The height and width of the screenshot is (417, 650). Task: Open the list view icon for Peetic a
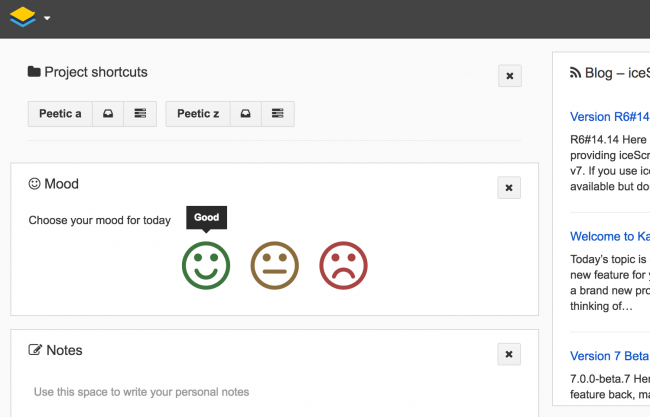(x=140, y=114)
